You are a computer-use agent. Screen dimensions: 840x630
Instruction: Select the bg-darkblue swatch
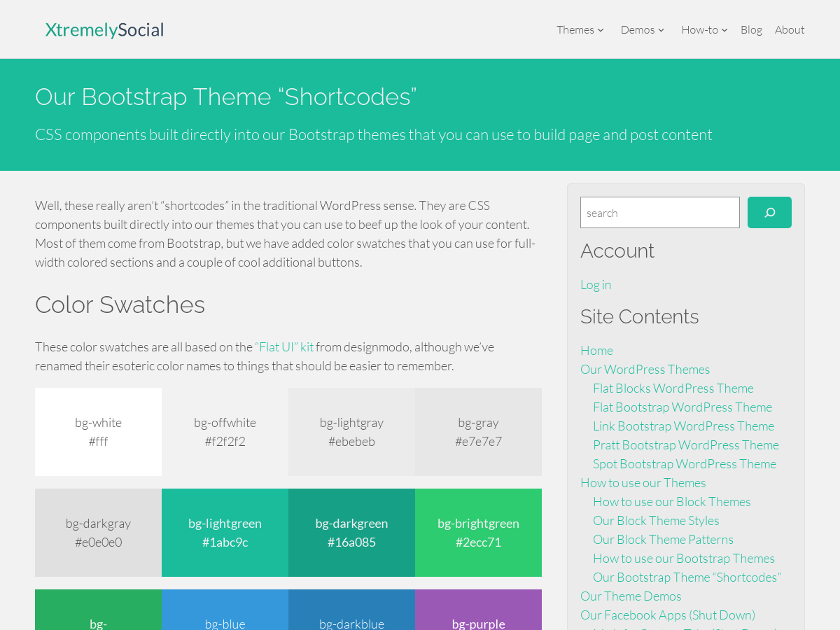tap(351, 610)
